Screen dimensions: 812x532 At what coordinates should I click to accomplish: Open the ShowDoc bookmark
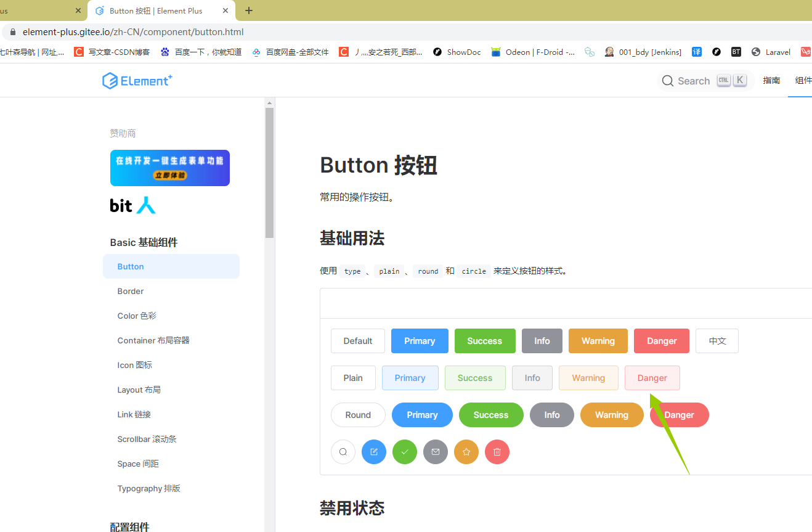click(x=457, y=52)
